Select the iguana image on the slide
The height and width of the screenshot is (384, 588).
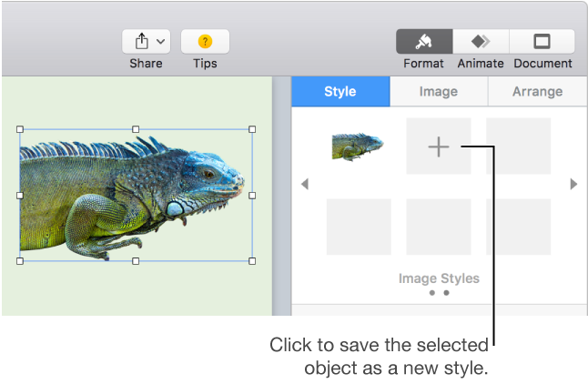pos(137,195)
